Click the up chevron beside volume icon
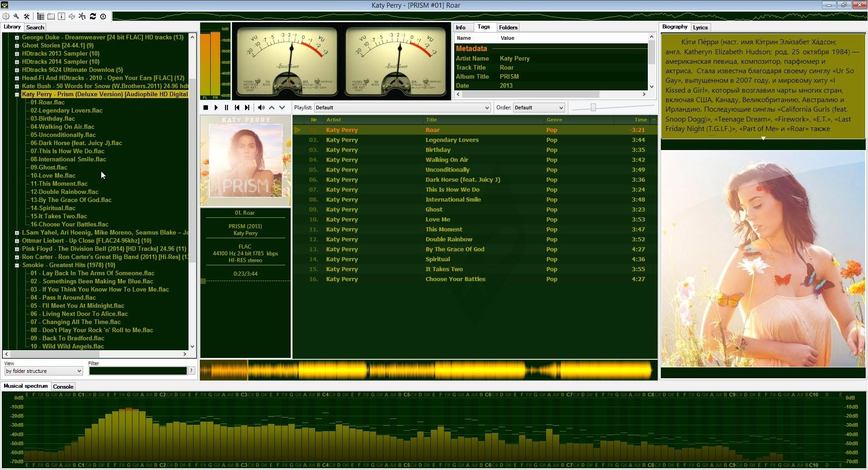868x470 pixels. click(x=272, y=108)
